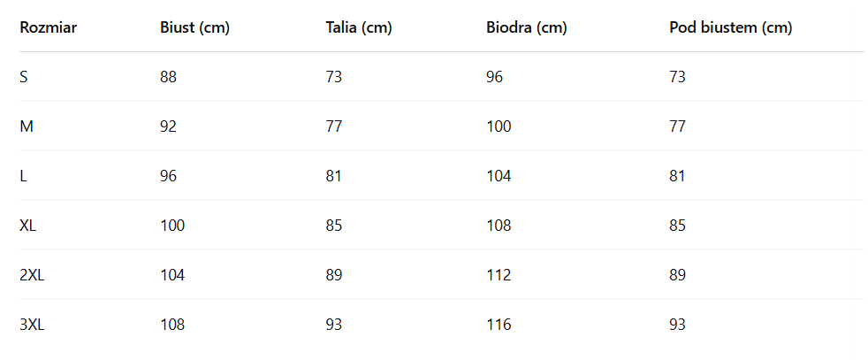This screenshot has width=868, height=360.
Task: Select hips value 116 for size 3XL
Action: 499,325
